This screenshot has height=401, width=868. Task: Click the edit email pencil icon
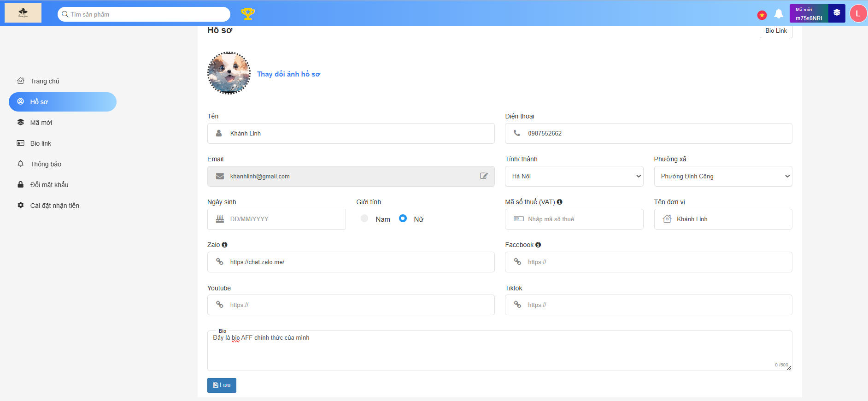[484, 176]
